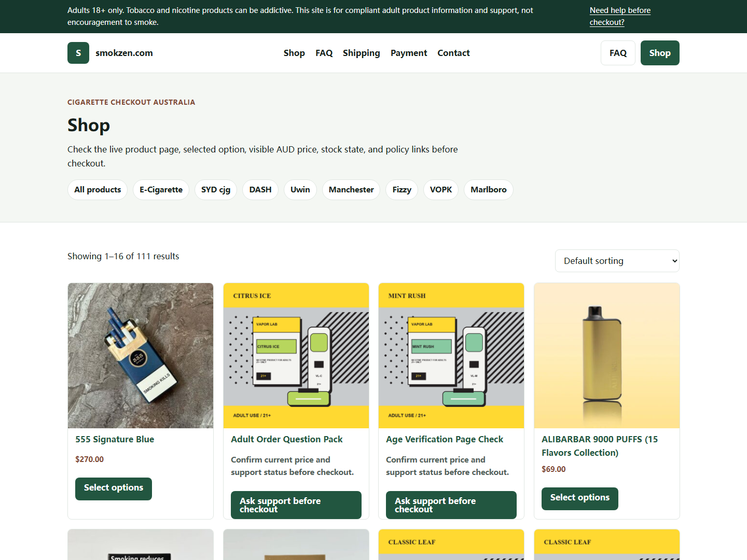
Task: Go to the Payment page
Action: (409, 53)
